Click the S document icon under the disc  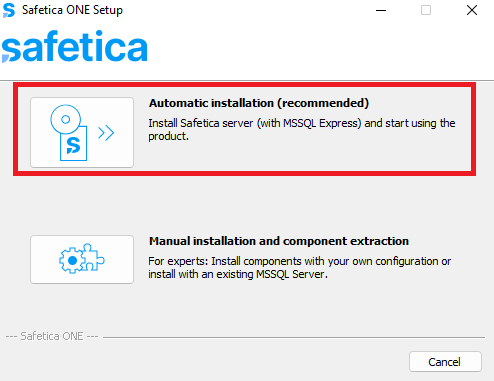pyautogui.click(x=74, y=144)
